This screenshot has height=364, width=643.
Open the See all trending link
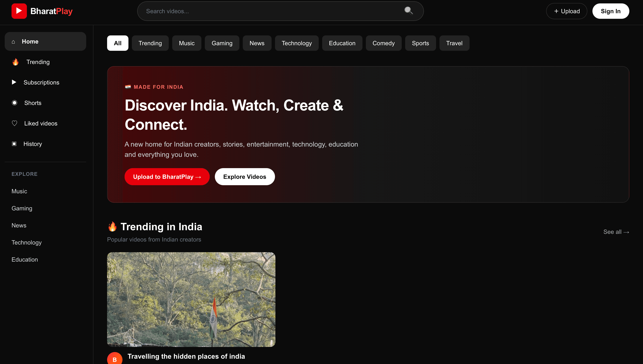[x=616, y=232]
